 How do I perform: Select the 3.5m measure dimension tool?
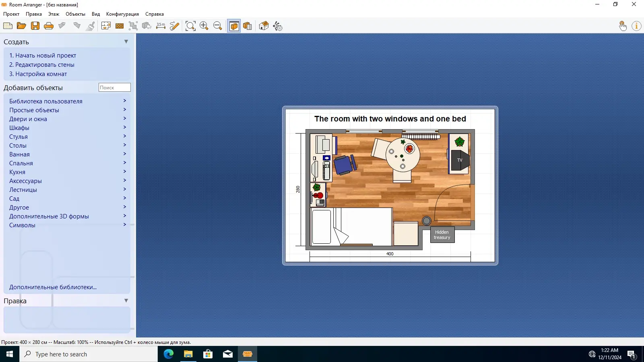[161, 26]
